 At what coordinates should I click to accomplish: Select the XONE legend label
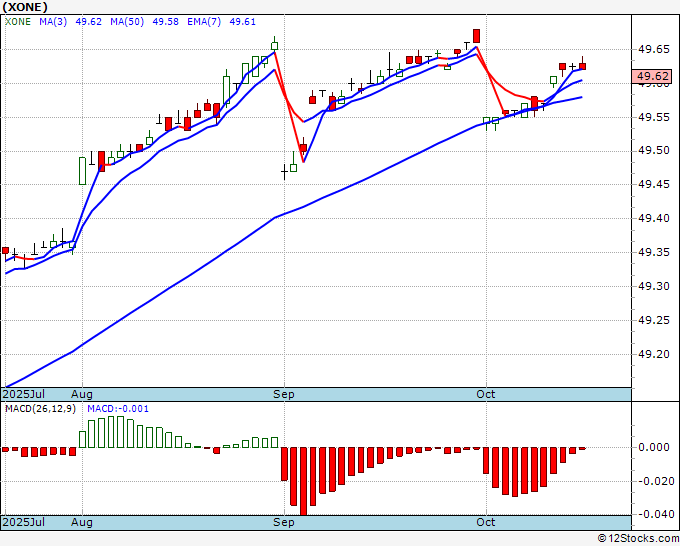click(x=18, y=22)
